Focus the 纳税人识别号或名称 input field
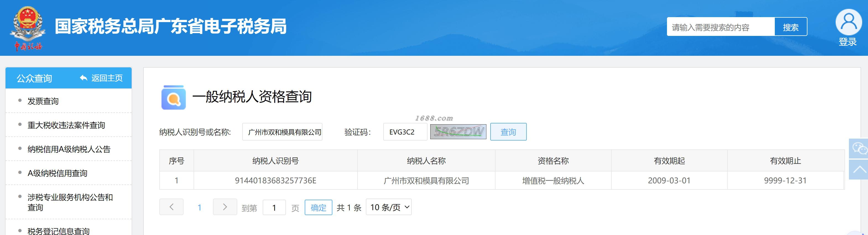 [x=282, y=132]
